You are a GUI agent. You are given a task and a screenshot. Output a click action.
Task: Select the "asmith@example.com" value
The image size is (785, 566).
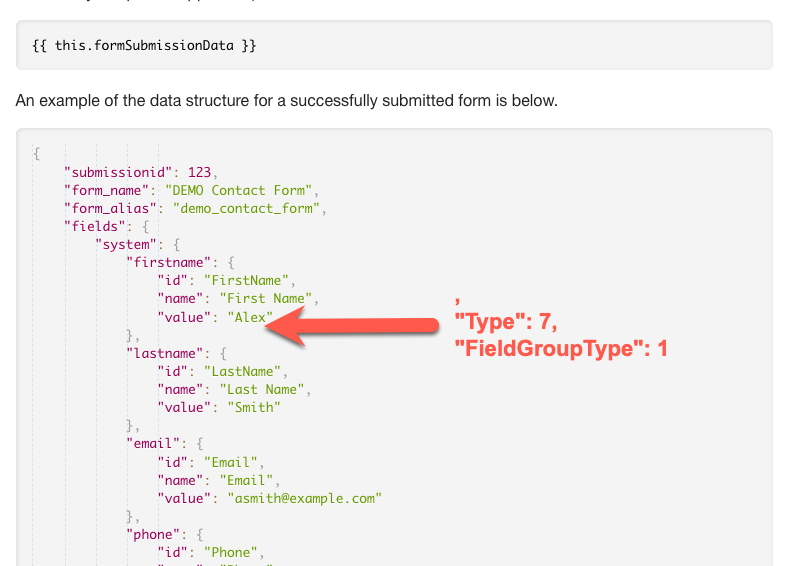305,499
